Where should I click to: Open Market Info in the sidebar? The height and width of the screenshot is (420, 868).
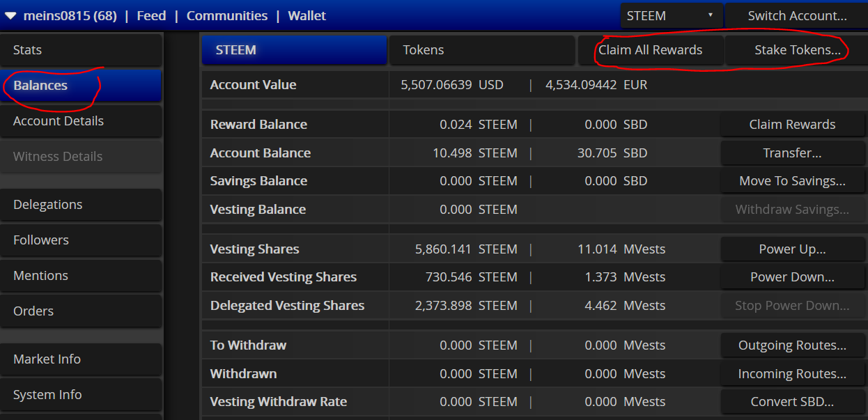[x=81, y=359]
